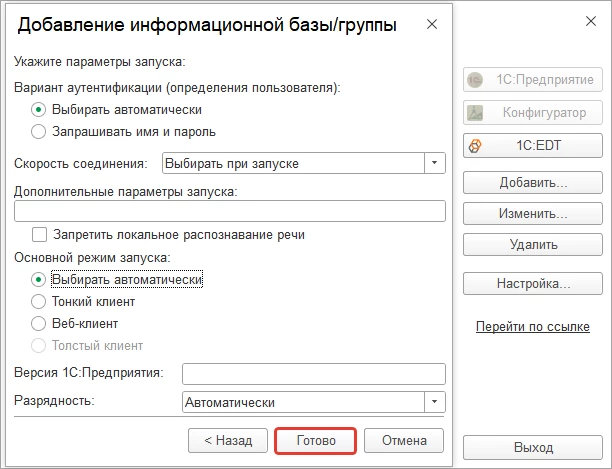Image resolution: width=612 pixels, height=469 pixels.
Task: Click the Версия 1С:Предприятия input field
Action: [313, 374]
